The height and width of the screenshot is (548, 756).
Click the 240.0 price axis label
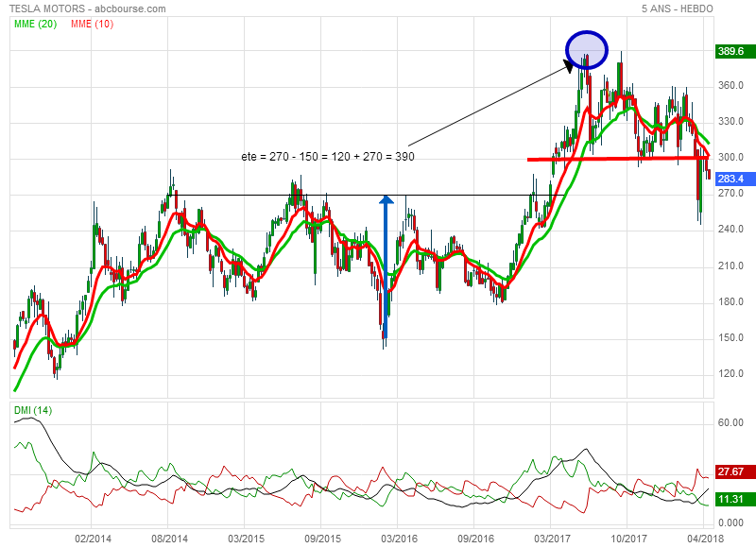730,229
